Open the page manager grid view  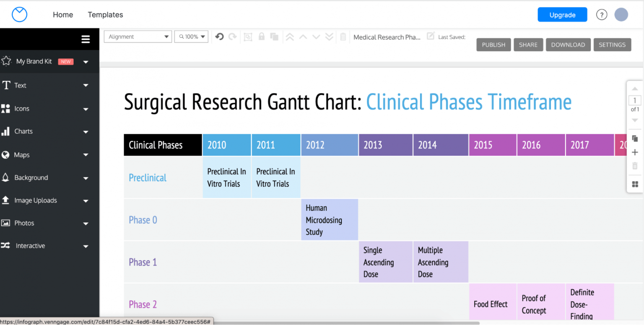(635, 184)
